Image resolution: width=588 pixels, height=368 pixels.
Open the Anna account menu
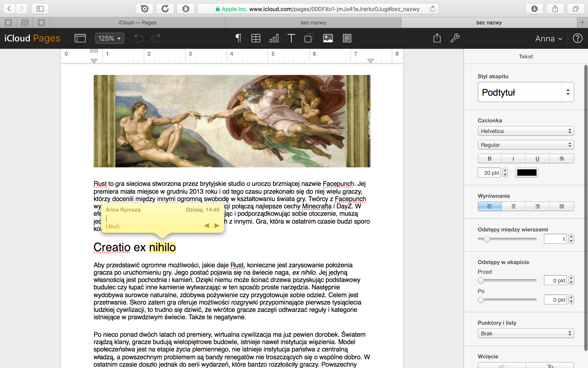point(549,39)
